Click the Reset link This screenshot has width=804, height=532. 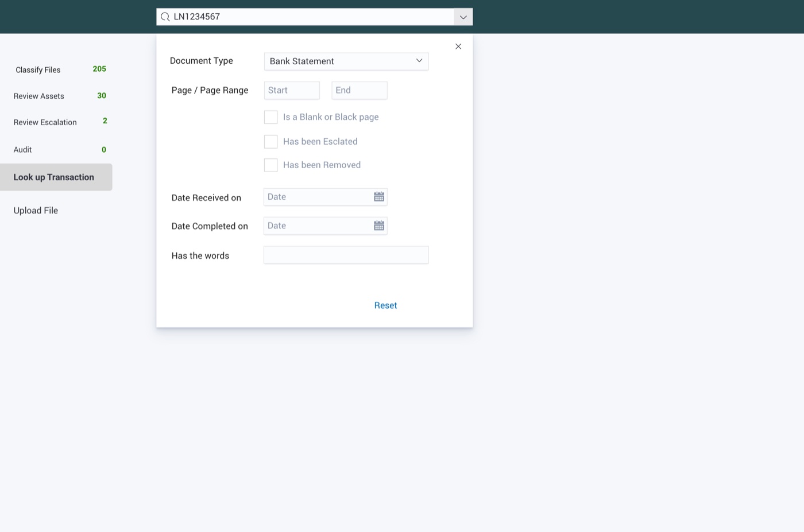(385, 305)
